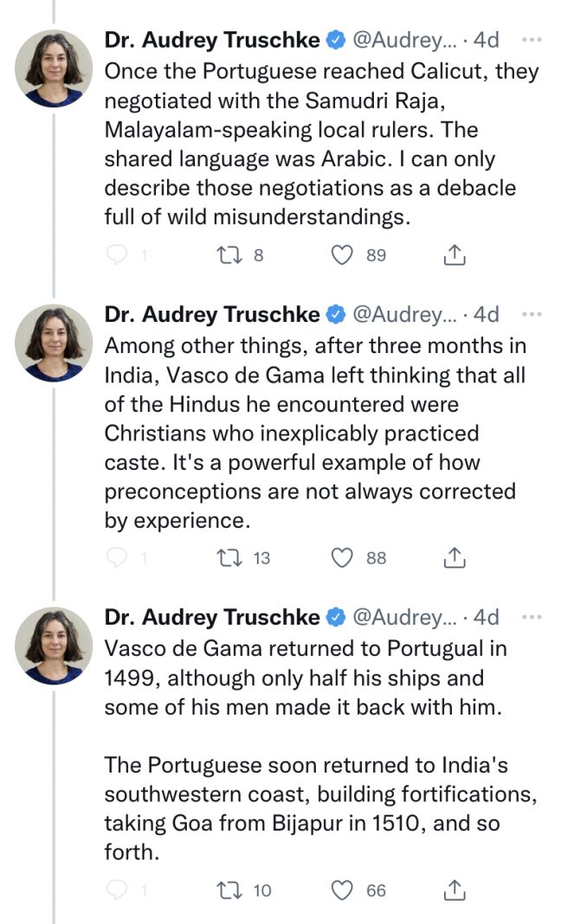Share the Samudri Raja tweet
The width and height of the screenshot is (561, 924).
(x=454, y=255)
